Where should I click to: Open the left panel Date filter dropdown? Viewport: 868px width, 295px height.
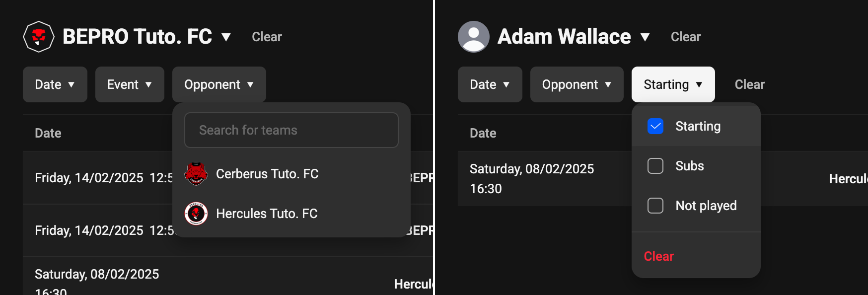[55, 84]
